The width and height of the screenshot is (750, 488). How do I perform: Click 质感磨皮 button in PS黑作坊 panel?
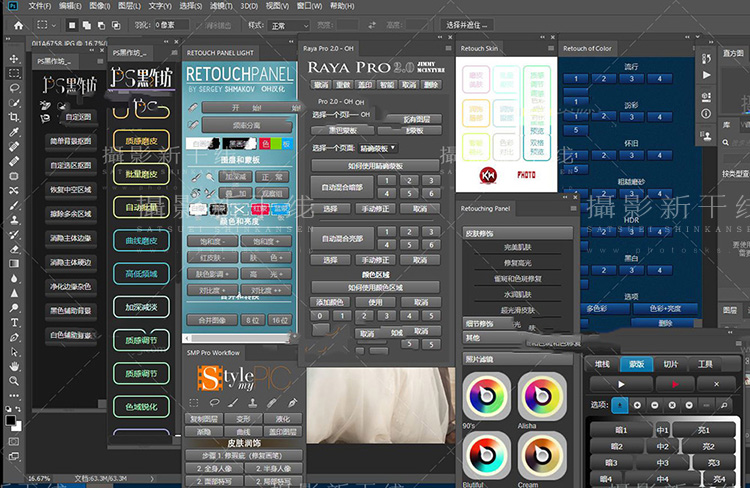pos(141,141)
